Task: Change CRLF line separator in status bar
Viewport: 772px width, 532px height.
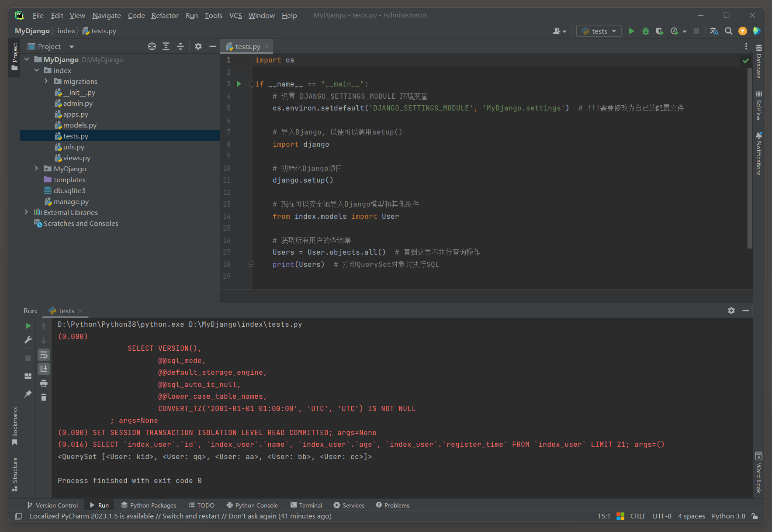Action: pos(638,516)
